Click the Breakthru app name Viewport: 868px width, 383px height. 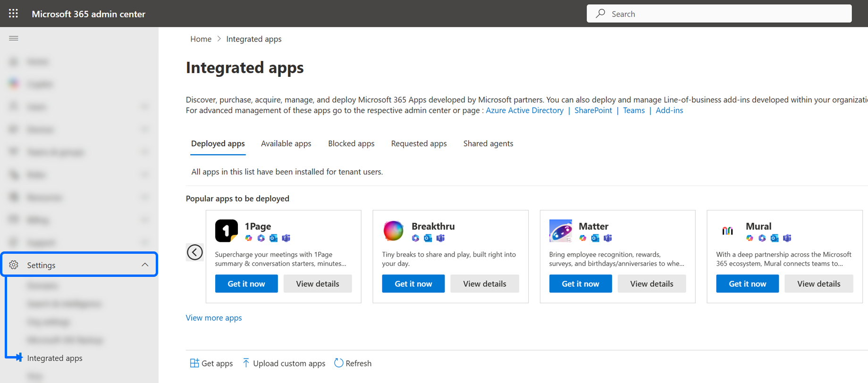point(433,226)
